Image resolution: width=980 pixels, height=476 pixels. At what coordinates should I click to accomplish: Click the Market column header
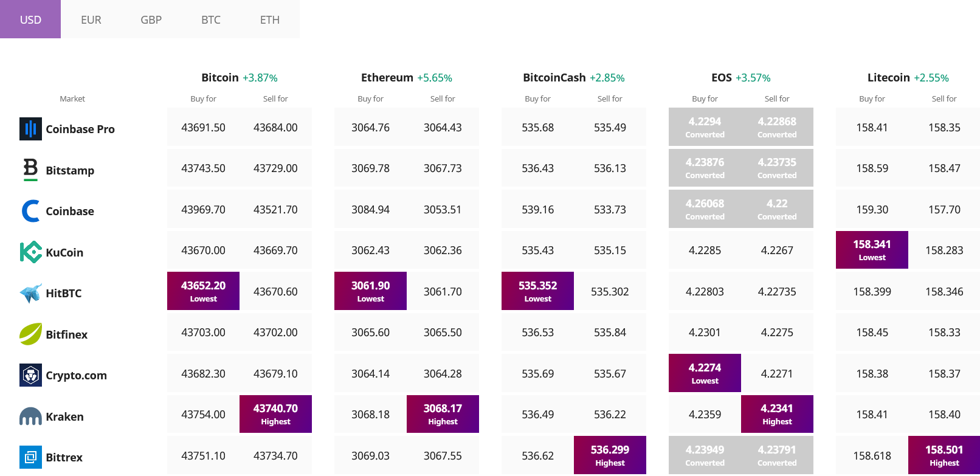tap(72, 98)
